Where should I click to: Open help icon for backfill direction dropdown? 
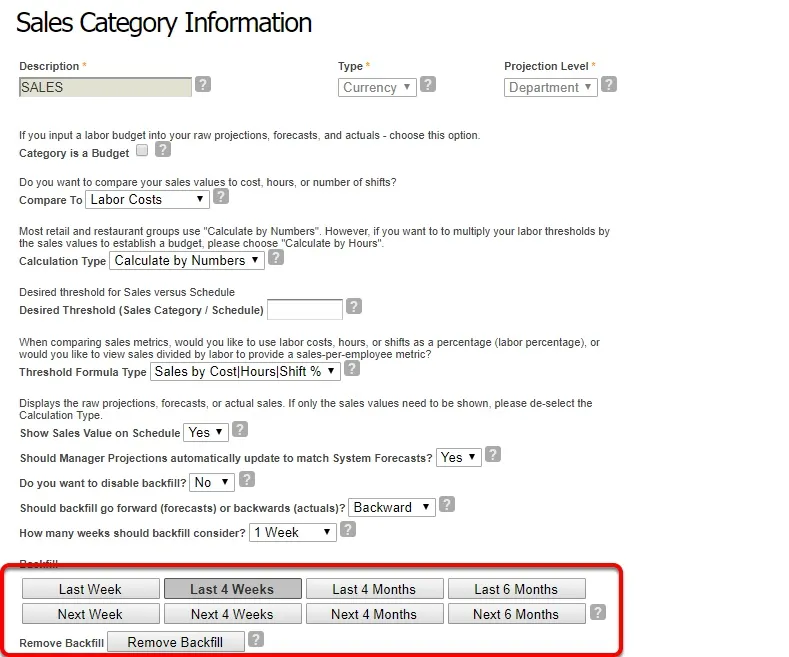447,504
